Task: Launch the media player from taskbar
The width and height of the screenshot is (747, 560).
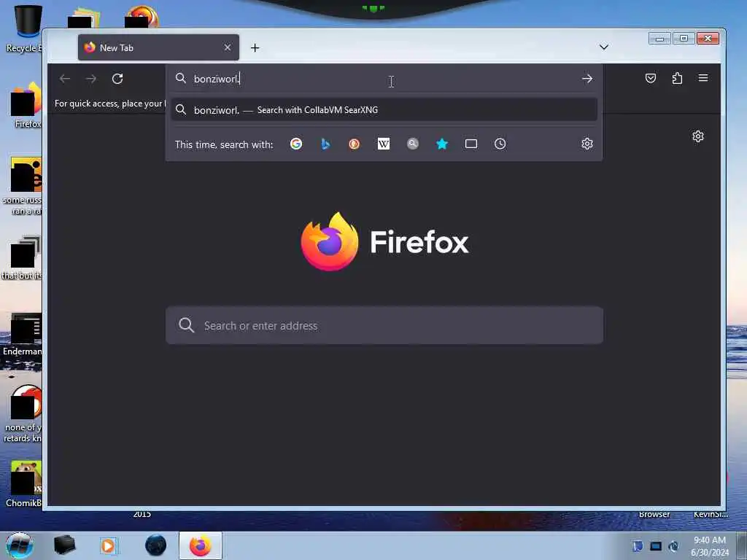Action: click(108, 545)
